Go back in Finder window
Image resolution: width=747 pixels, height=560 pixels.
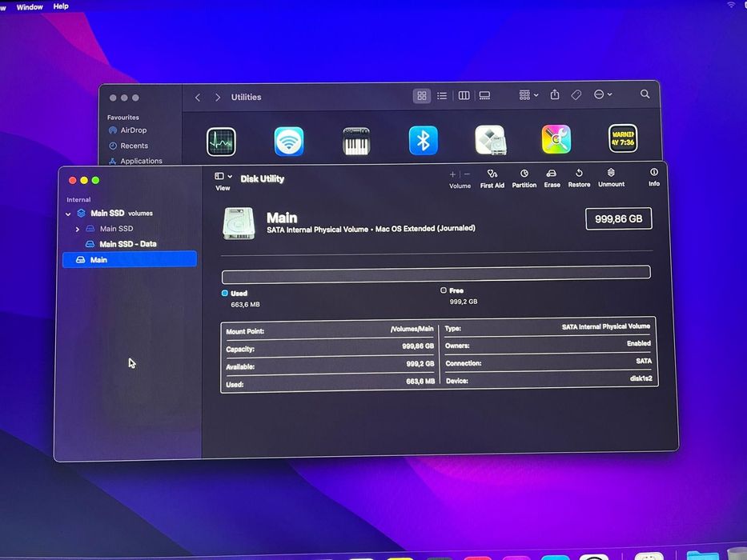click(x=198, y=98)
